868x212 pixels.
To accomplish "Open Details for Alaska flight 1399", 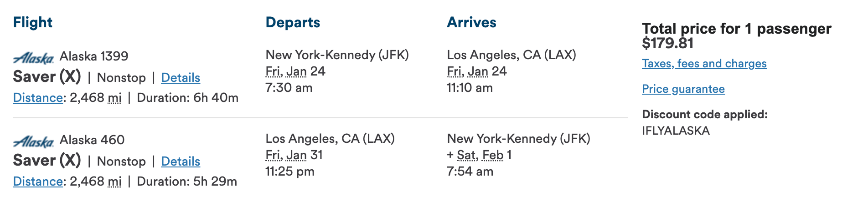I will [181, 78].
